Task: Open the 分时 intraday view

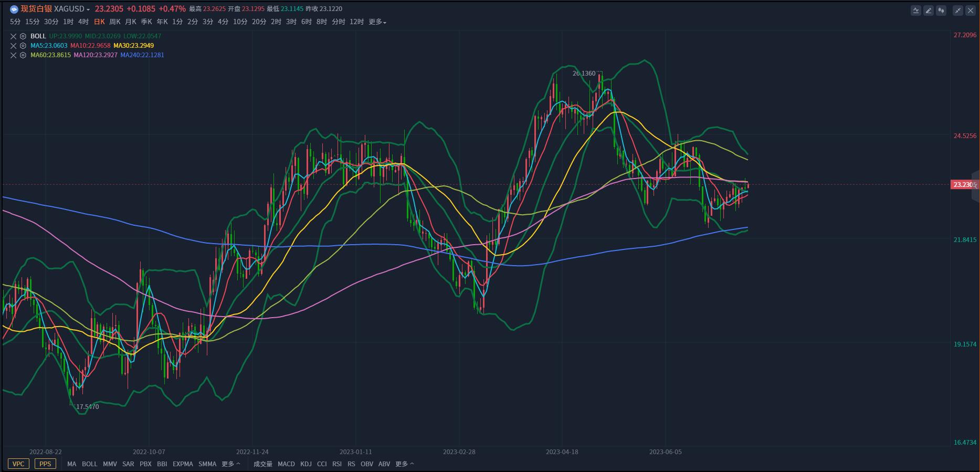Action: [x=339, y=22]
